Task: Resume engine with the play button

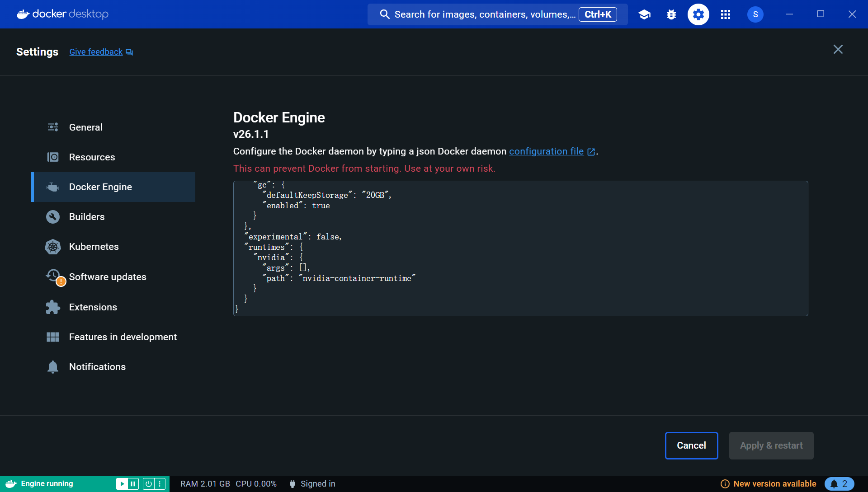Action: pyautogui.click(x=122, y=484)
